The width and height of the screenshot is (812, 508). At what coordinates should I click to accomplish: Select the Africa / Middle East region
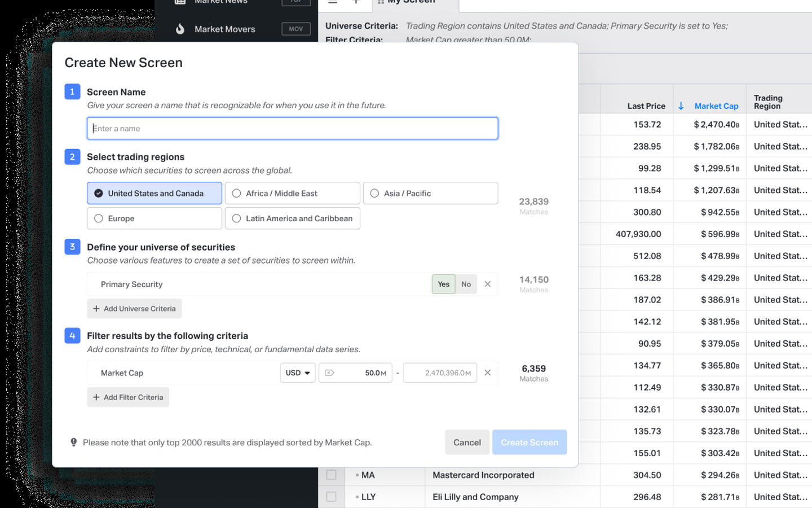pos(292,193)
